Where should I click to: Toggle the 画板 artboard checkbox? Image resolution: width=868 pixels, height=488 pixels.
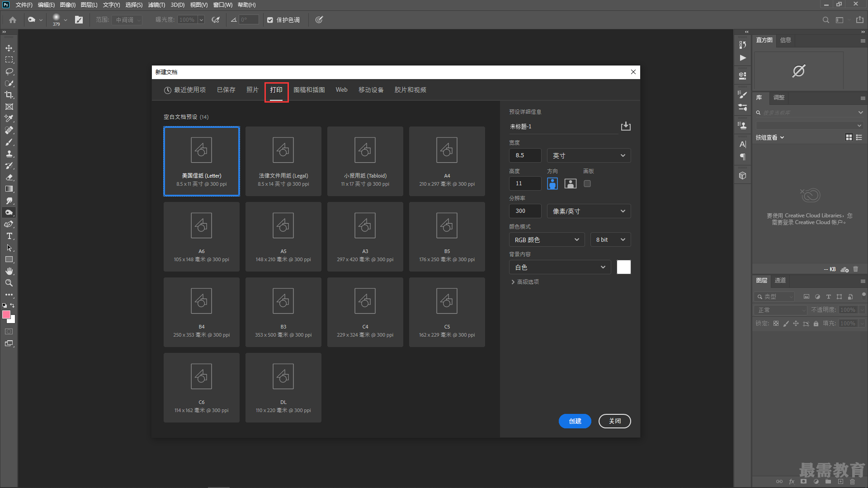click(587, 183)
